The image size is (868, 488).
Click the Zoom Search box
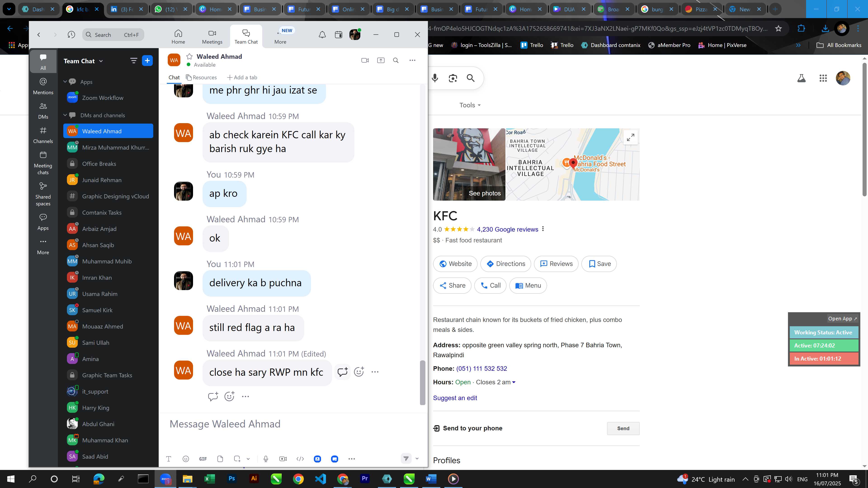(x=113, y=34)
